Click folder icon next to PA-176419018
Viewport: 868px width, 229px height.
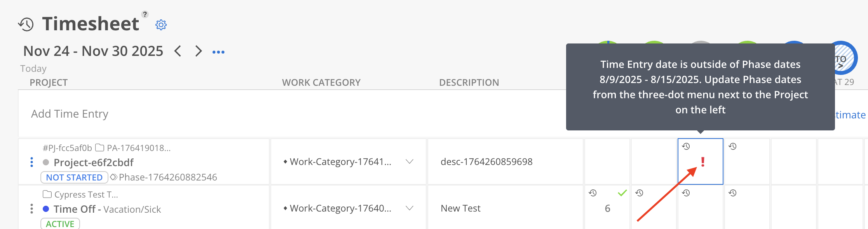pos(100,148)
